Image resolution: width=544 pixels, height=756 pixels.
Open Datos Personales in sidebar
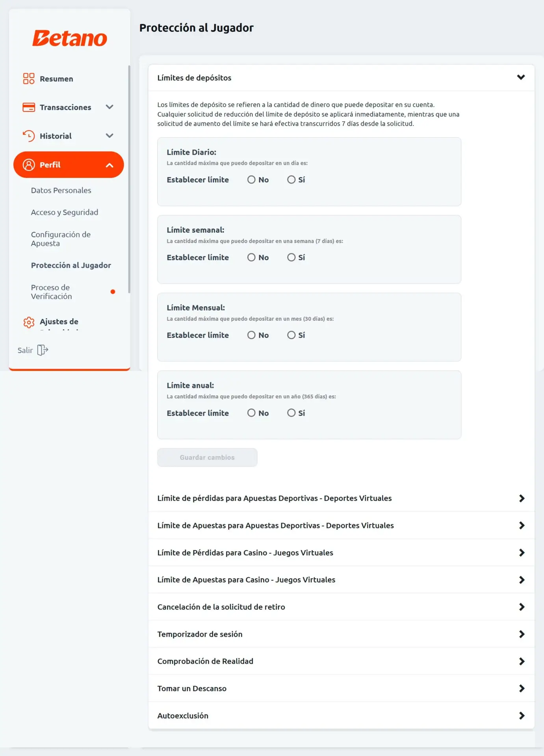coord(61,190)
